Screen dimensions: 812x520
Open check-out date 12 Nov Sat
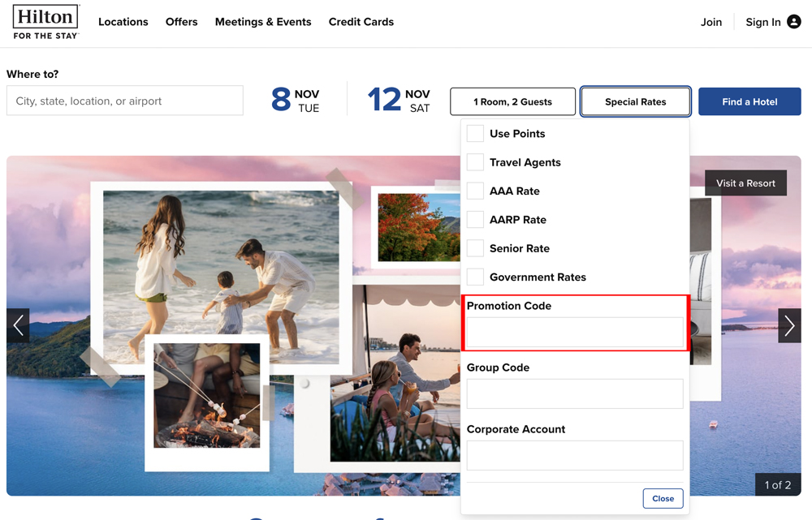click(x=399, y=101)
